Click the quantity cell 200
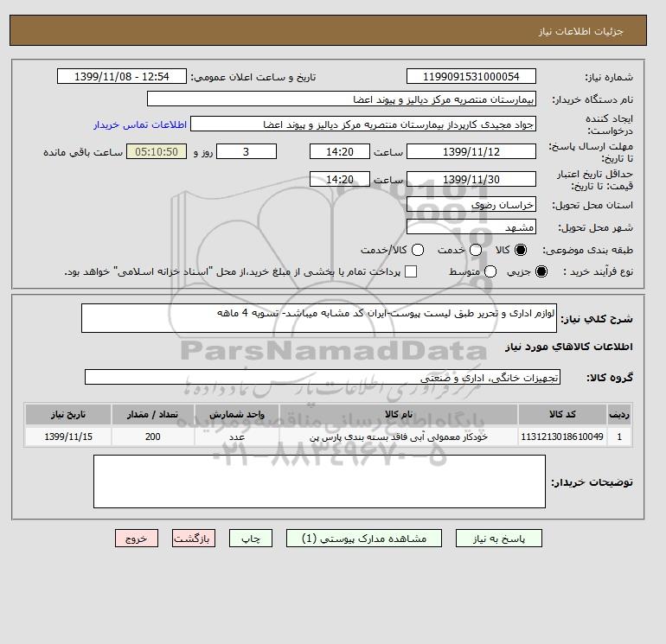Viewport: 666px width, 644px height. point(152,437)
